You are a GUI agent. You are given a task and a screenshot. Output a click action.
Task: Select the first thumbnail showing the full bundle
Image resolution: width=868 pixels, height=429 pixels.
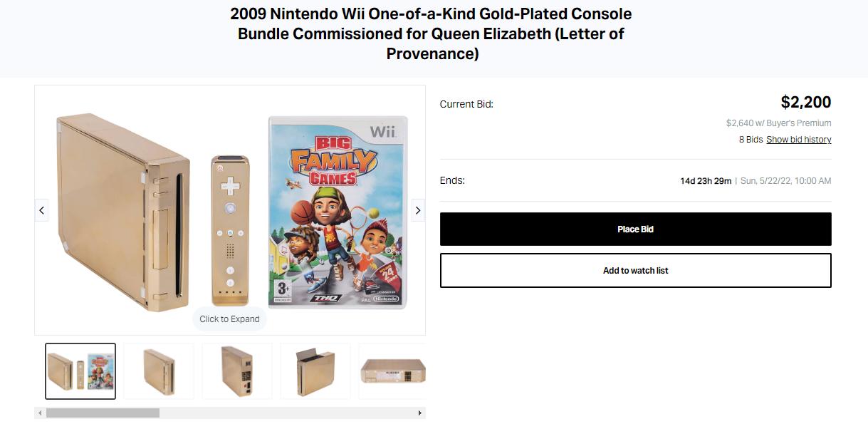click(x=80, y=371)
